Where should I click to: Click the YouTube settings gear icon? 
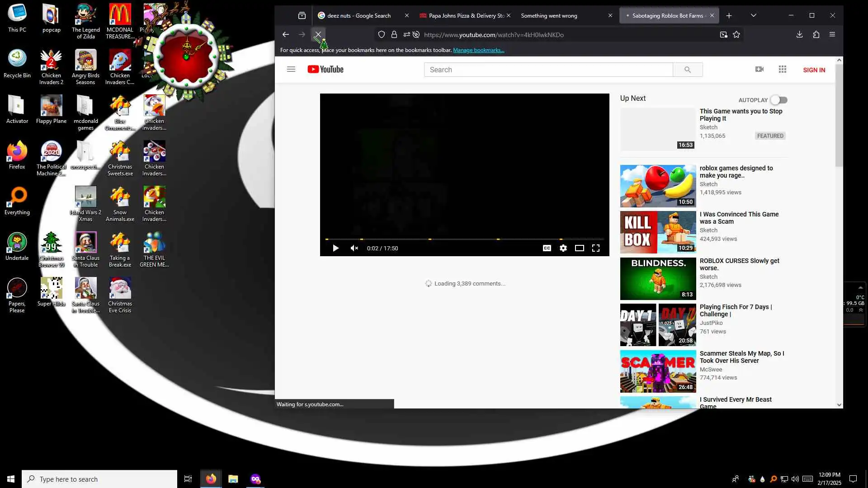[x=563, y=248]
